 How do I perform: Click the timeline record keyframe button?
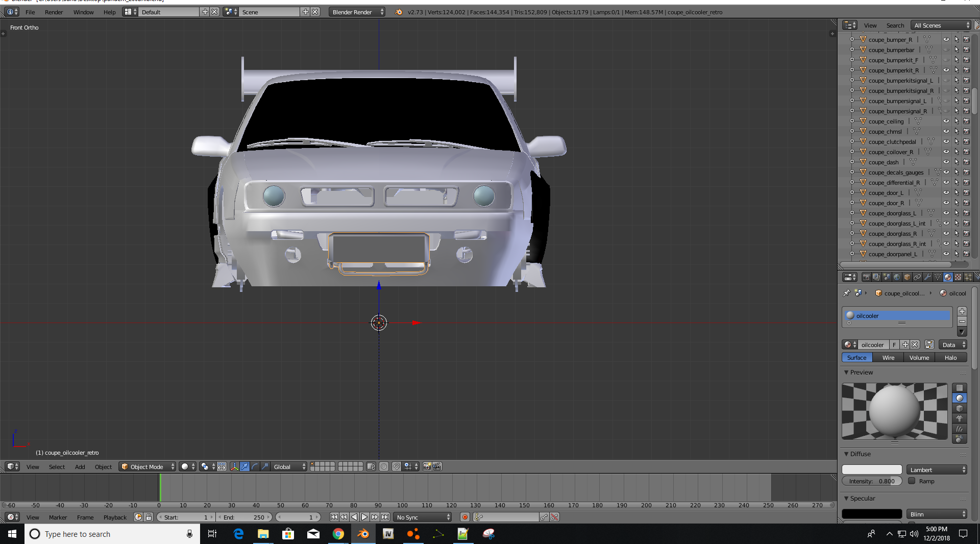[x=464, y=517]
